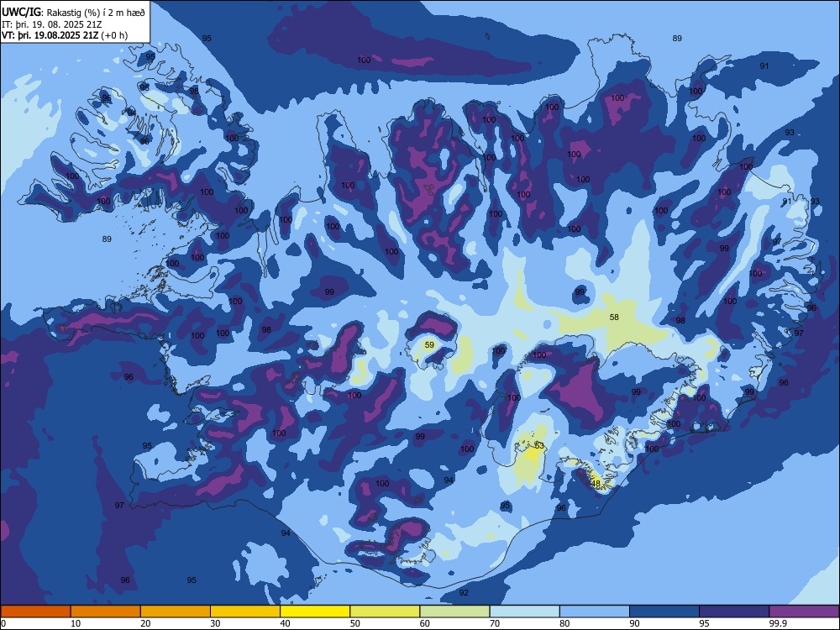Click the legend scale label '0'
This screenshot has width=840, height=630.
[x=3, y=623]
